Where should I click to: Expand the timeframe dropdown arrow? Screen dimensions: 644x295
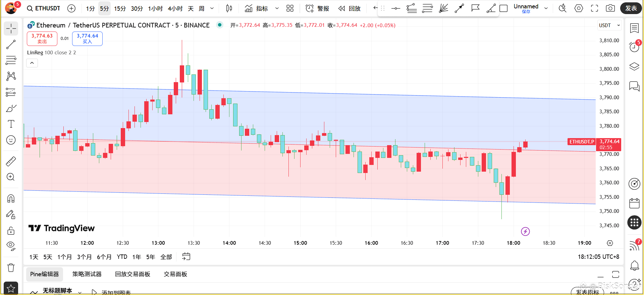(212, 8)
